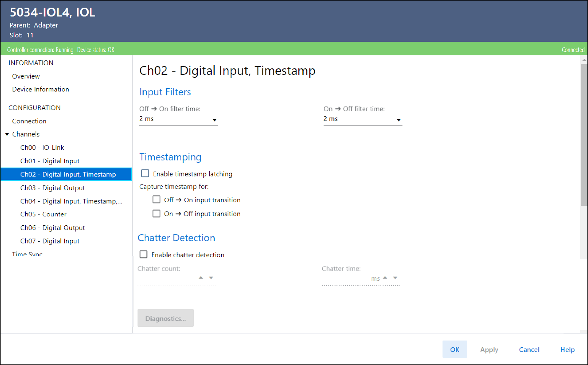Screen dimensions: 588x365
Task: Select Ch00 - IO-Link channel
Action: click(42, 147)
